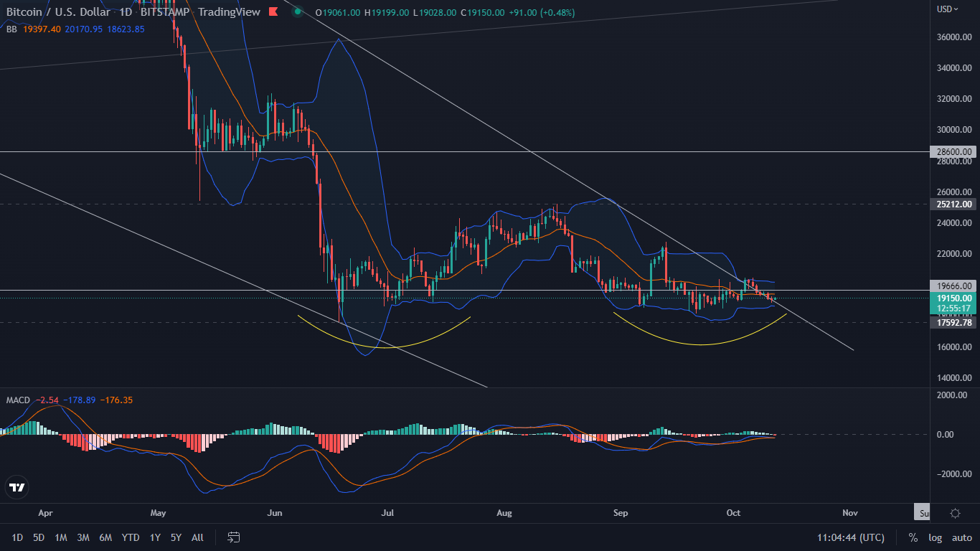Click the Jun label on time axis
This screenshot has height=551, width=980.
point(273,513)
